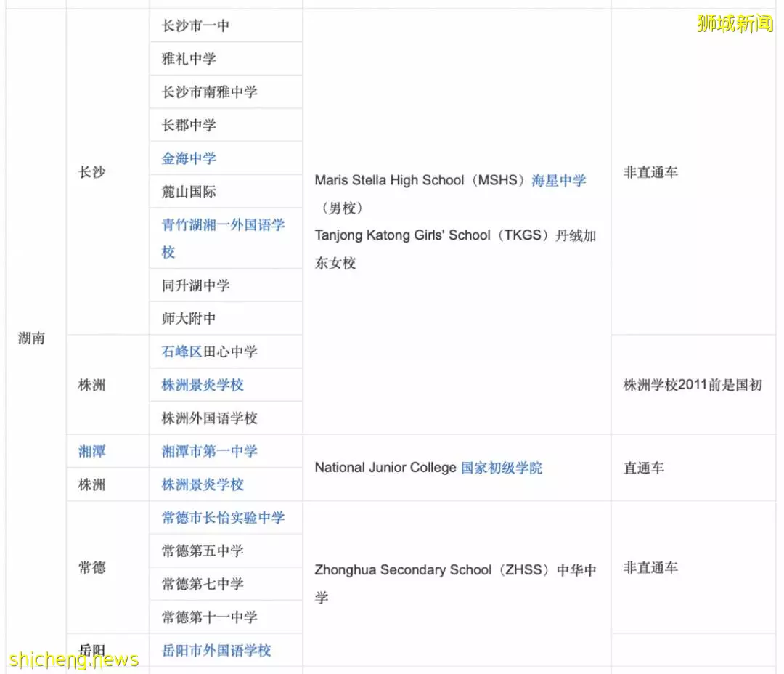
Task: Open the 青竹湖湘一外国语学校 link
Action: 223,238
